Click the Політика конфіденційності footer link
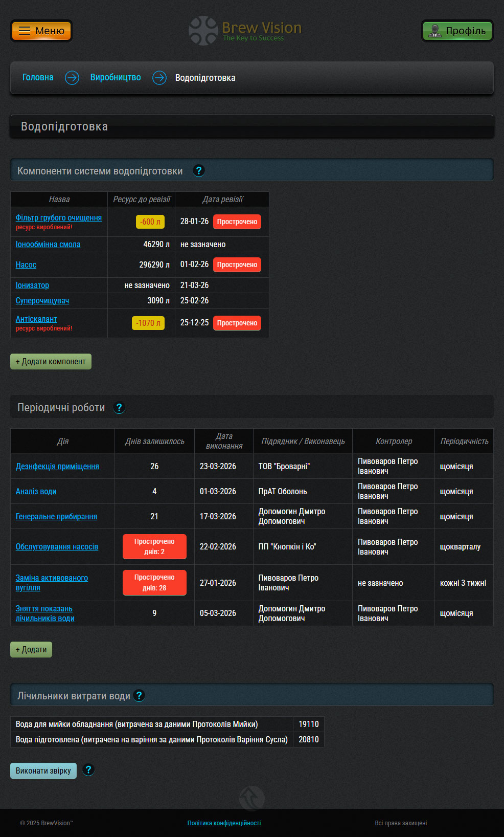The image size is (504, 837). click(x=224, y=823)
